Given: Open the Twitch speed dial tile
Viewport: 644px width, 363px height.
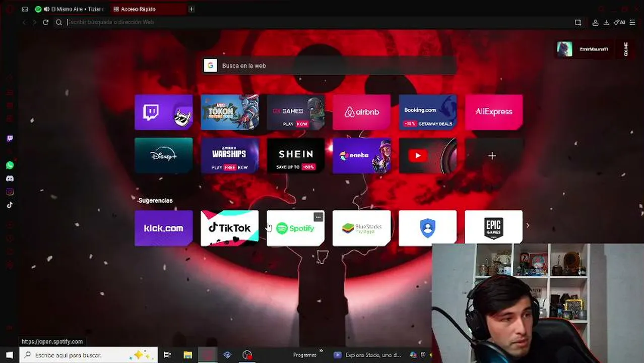Looking at the screenshot, I should click(164, 112).
